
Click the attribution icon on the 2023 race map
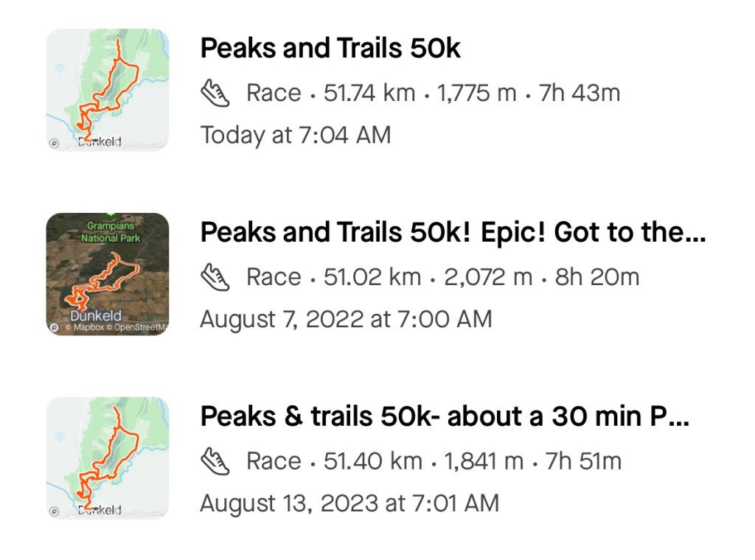pyautogui.click(x=54, y=511)
